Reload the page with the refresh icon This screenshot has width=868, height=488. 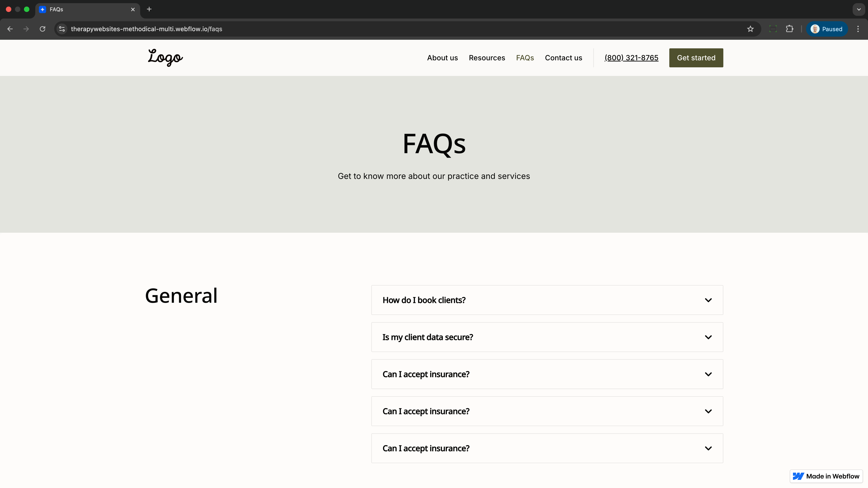(42, 29)
